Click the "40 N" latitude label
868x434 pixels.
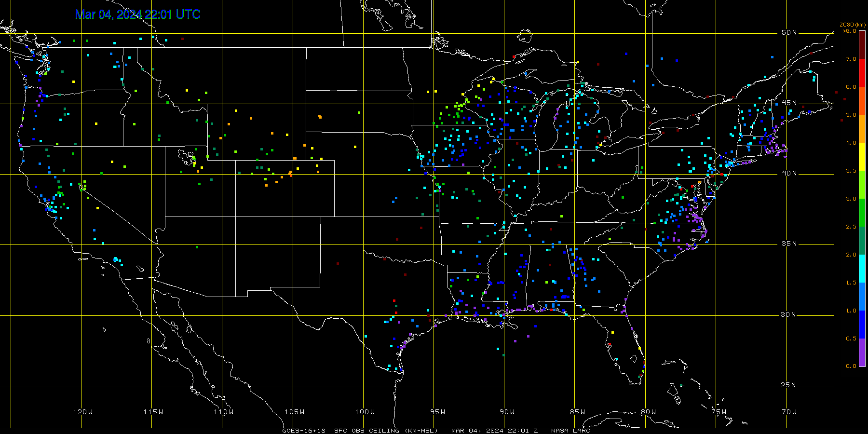pyautogui.click(x=789, y=174)
